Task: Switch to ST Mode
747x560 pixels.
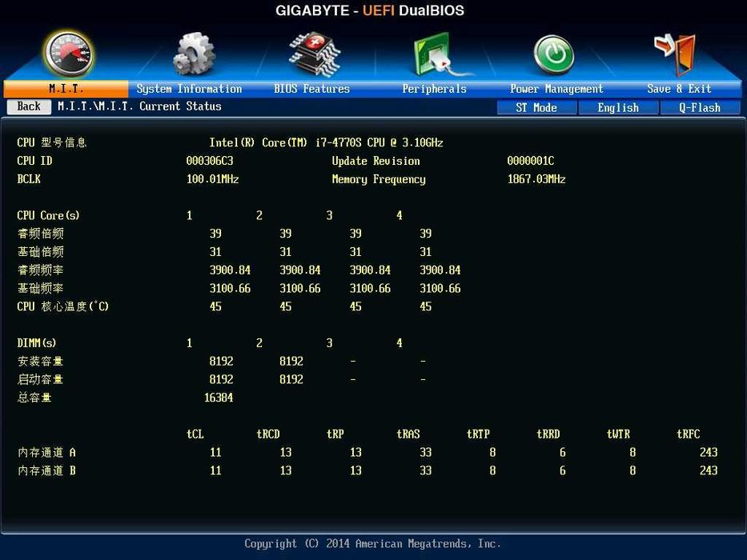Action: click(x=536, y=108)
